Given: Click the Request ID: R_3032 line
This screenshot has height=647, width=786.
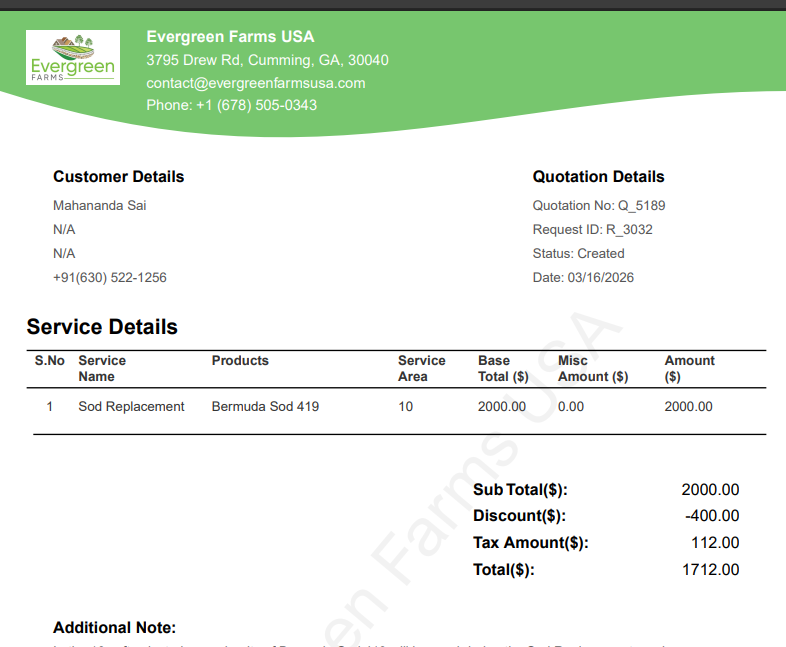Looking at the screenshot, I should click(592, 230).
